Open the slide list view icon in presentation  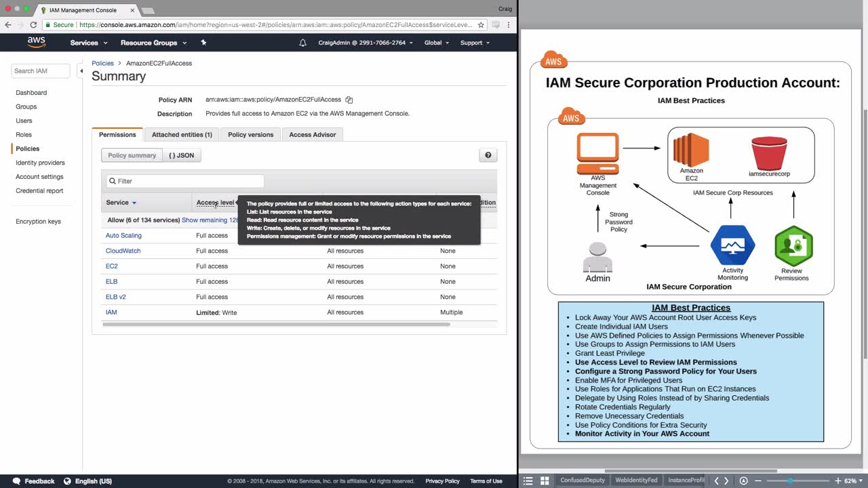528,481
